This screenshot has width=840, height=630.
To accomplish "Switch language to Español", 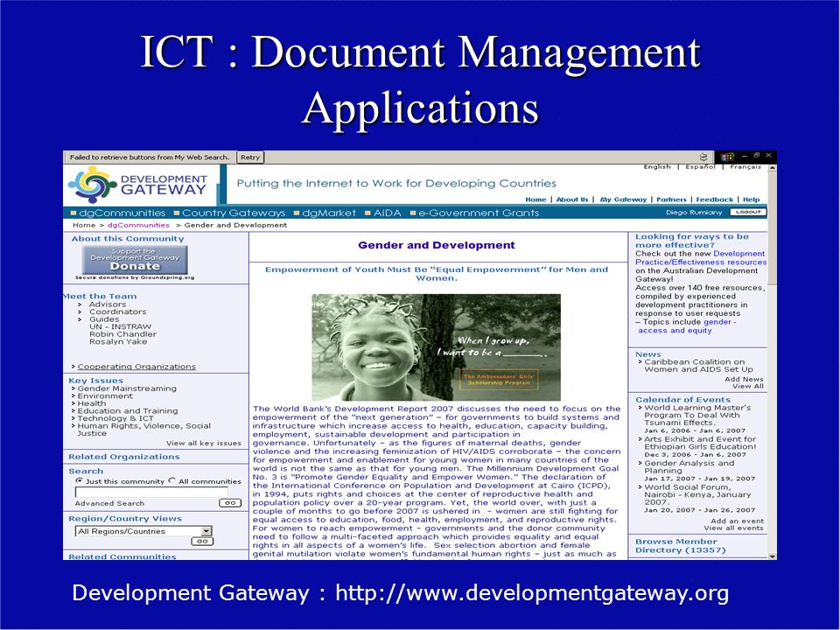I will click(x=700, y=166).
